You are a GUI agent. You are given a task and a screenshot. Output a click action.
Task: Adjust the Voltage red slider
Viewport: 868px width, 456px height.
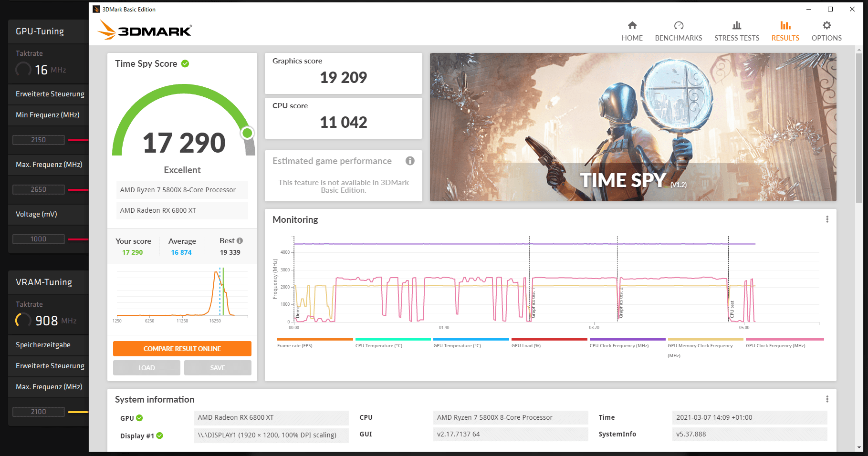pos(78,239)
